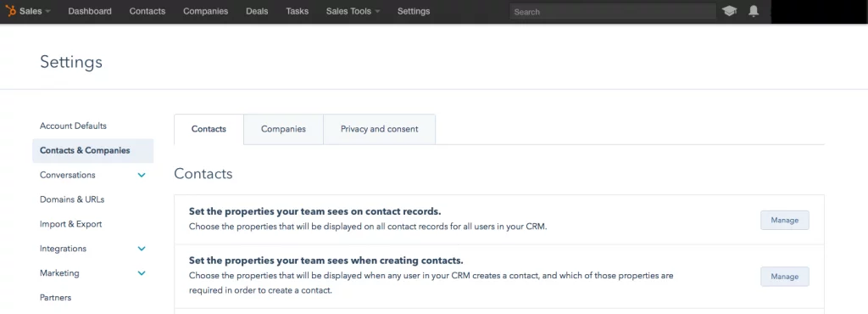Click Manage for contact record properties
This screenshot has width=868, height=314.
784,220
